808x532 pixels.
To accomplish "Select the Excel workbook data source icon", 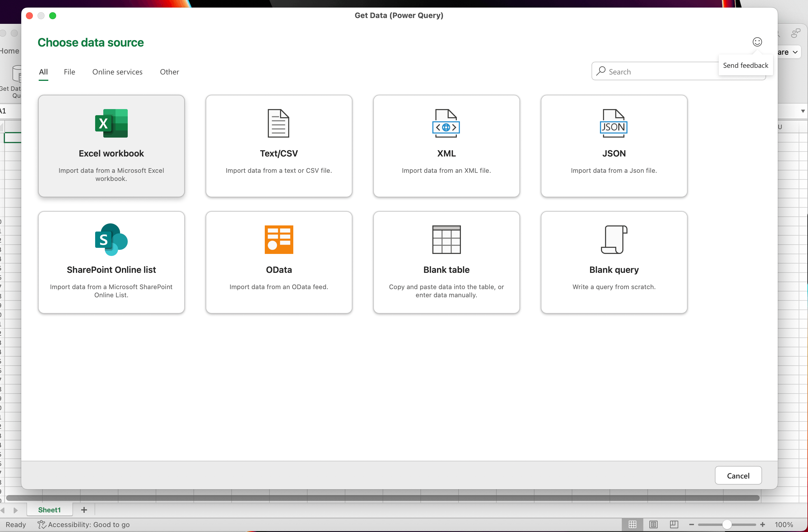I will 111,123.
